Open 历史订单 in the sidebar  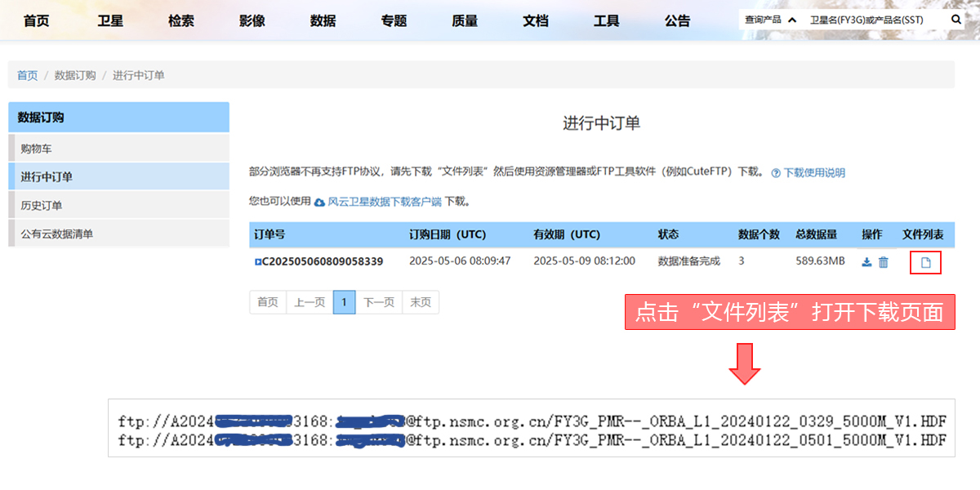(x=42, y=205)
